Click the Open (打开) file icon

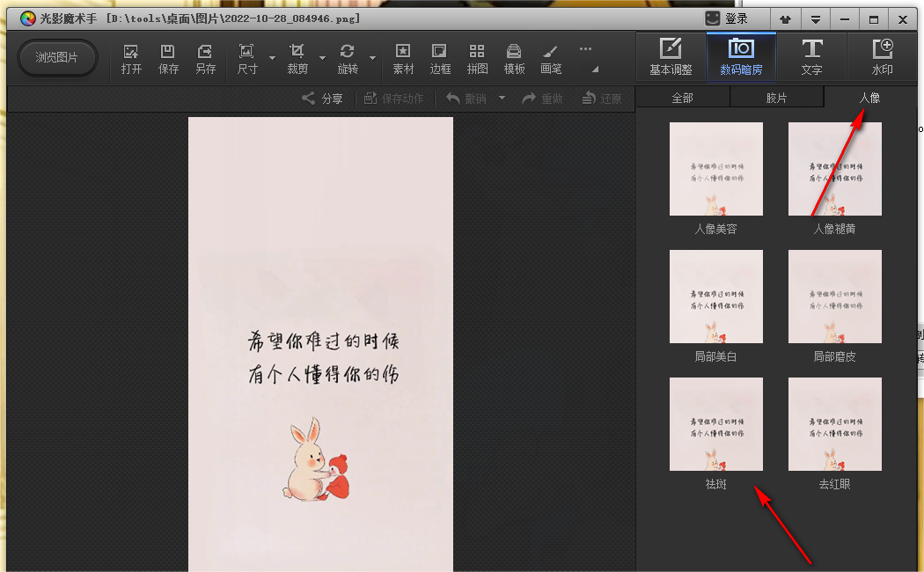click(131, 58)
